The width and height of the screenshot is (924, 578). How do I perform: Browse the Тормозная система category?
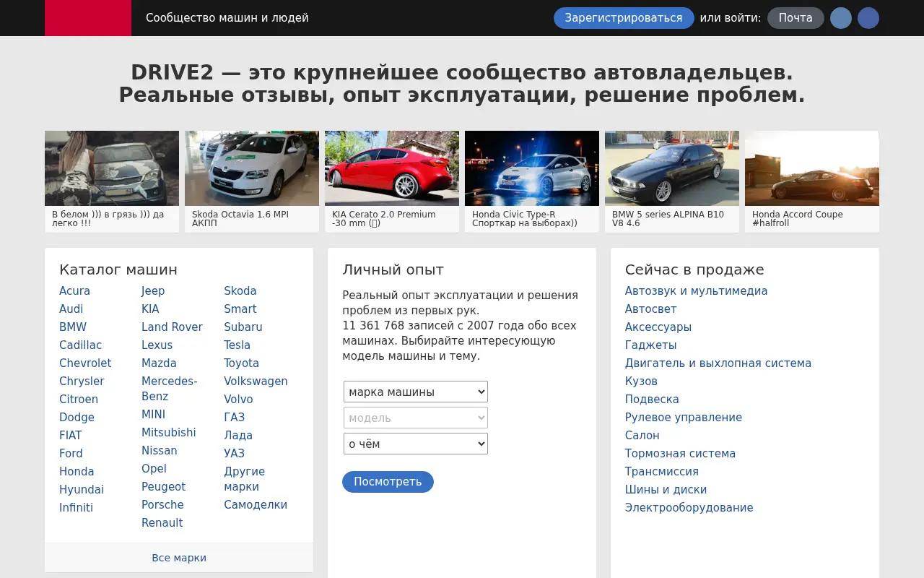pyautogui.click(x=680, y=454)
